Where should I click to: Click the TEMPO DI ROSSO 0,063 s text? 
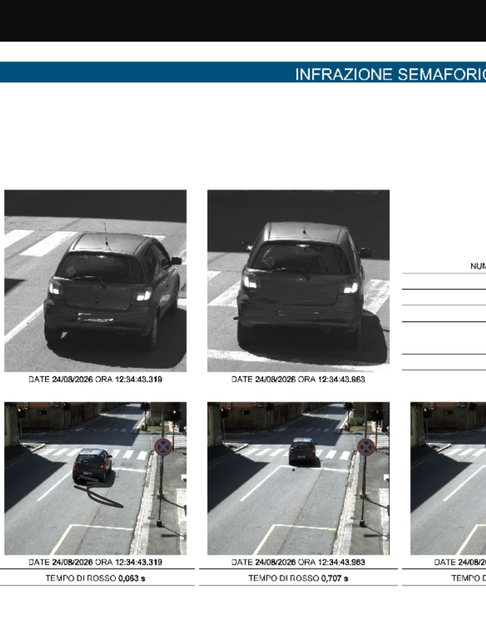95,578
